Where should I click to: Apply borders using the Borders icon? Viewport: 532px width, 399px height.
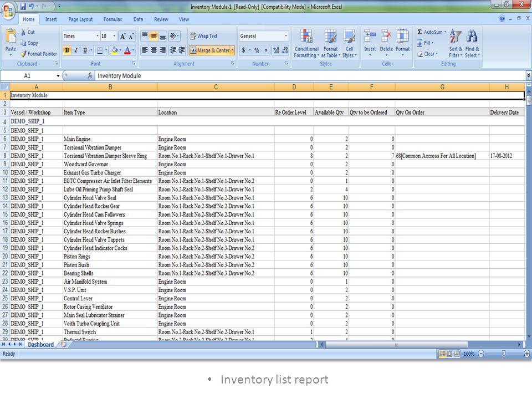(x=100, y=50)
